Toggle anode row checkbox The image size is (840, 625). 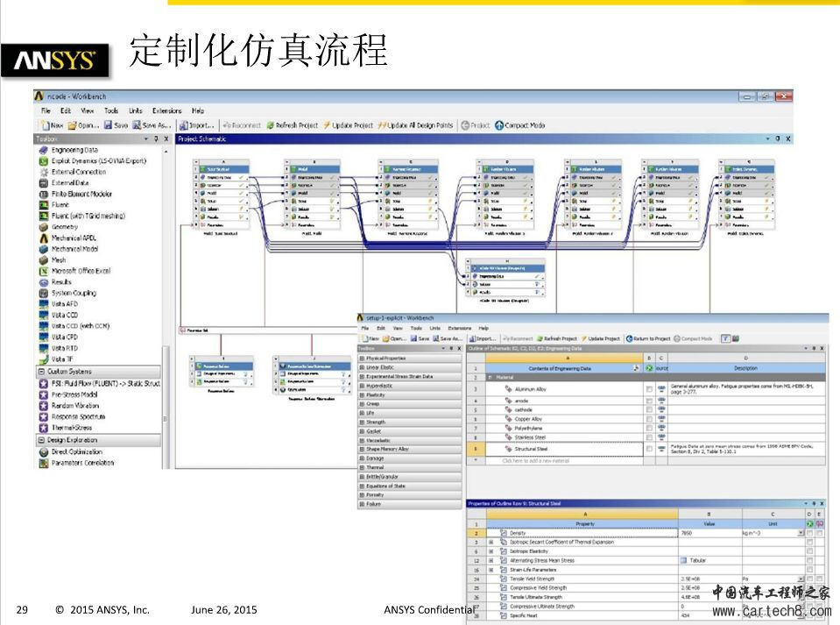(649, 401)
